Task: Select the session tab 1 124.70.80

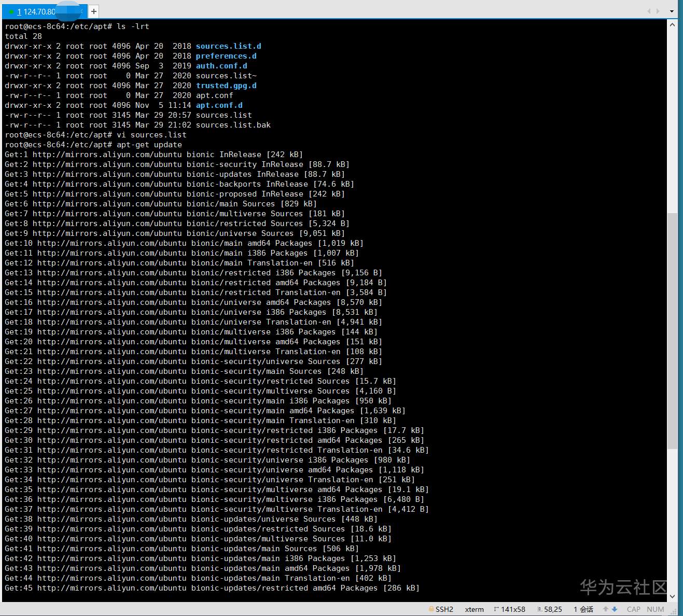Action: tap(45, 11)
